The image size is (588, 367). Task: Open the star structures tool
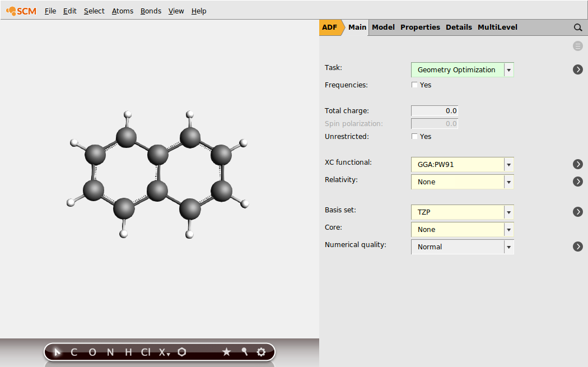[226, 352]
